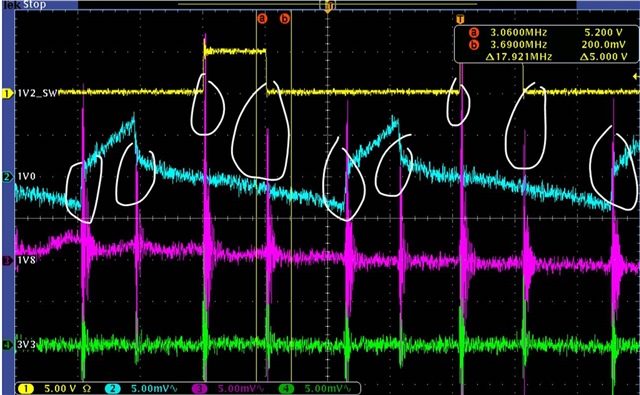
Task: Click the channel 1 yellow marker 1V2_SW
Action: point(32,94)
